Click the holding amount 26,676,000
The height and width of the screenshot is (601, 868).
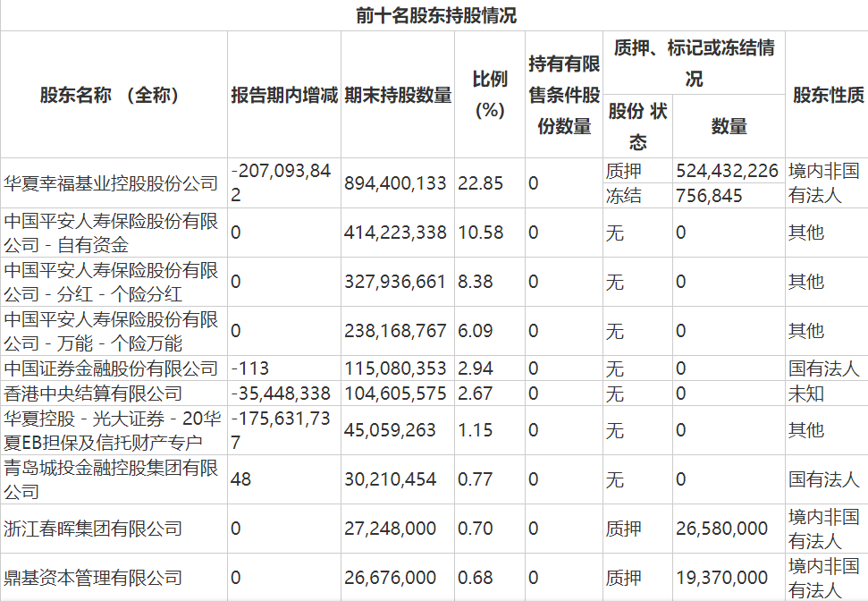pyautogui.click(x=391, y=578)
